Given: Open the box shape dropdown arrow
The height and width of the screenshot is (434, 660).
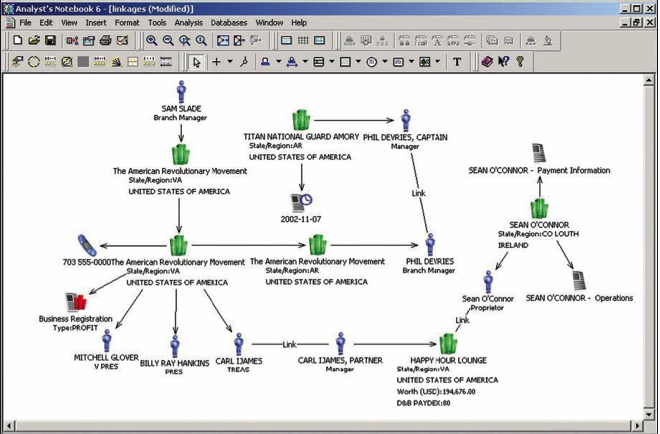Looking at the screenshot, I should click(358, 62).
